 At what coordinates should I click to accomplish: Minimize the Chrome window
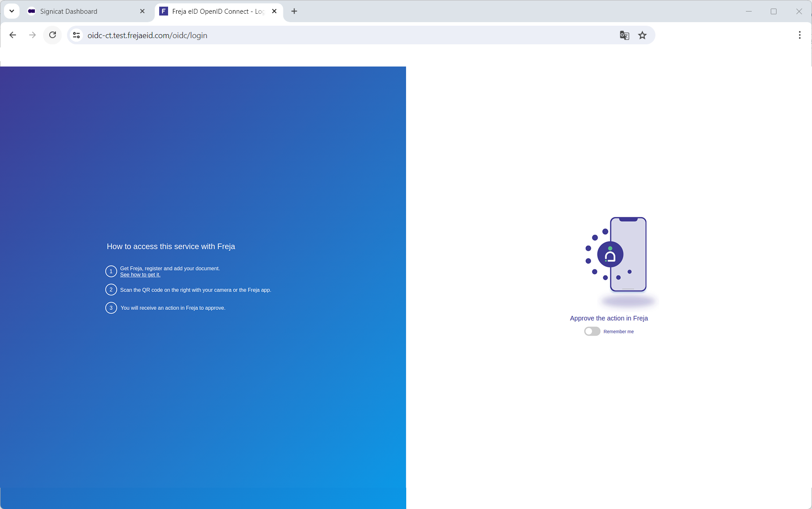(x=749, y=12)
